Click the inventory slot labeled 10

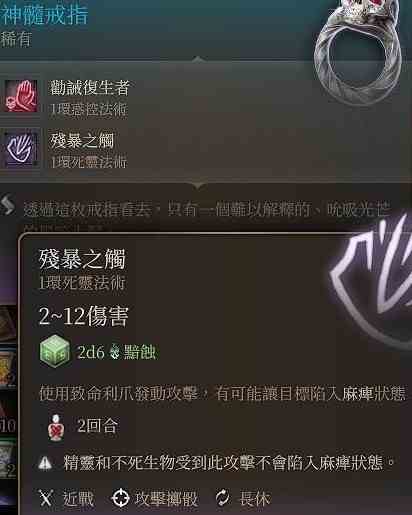click(x=8, y=421)
